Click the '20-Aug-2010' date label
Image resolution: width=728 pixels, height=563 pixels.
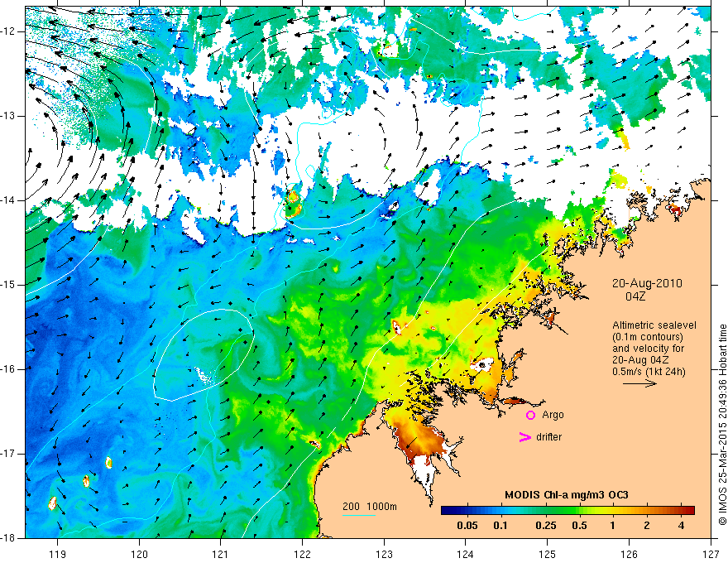tap(647, 283)
